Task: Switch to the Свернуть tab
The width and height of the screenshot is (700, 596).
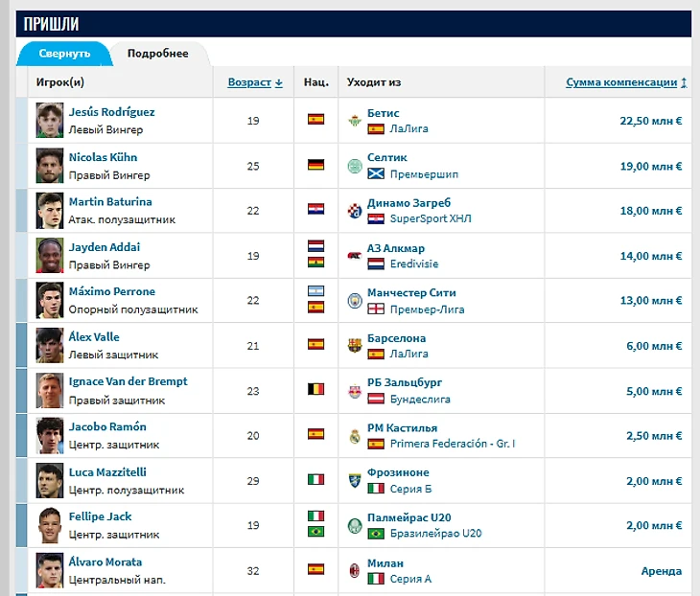Action: click(x=65, y=54)
